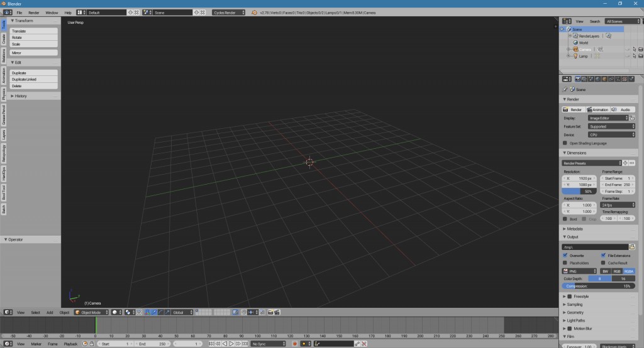Click the output folder browse icon
This screenshot has height=348, width=644.
tap(632, 247)
